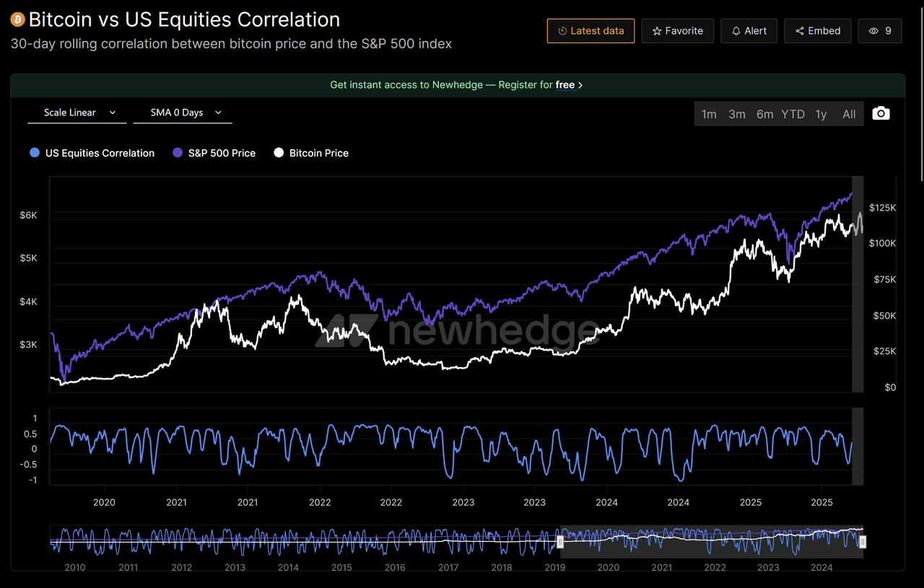Hide the S&P 500 Price series
Screen dimensions: 924x588
pyautogui.click(x=214, y=153)
